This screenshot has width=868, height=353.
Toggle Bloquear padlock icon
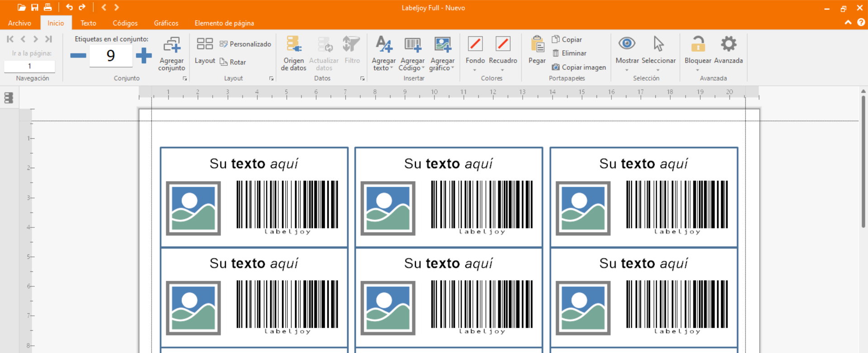[698, 44]
